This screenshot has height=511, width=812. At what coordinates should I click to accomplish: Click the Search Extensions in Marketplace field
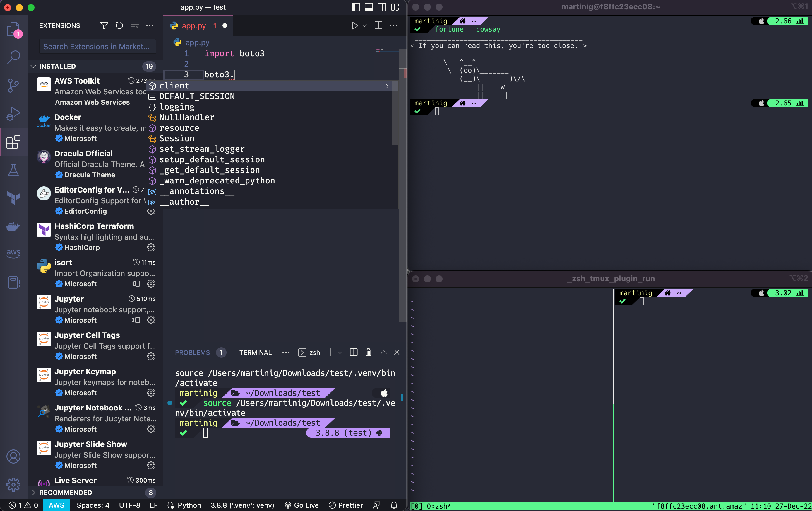pyautogui.click(x=97, y=47)
